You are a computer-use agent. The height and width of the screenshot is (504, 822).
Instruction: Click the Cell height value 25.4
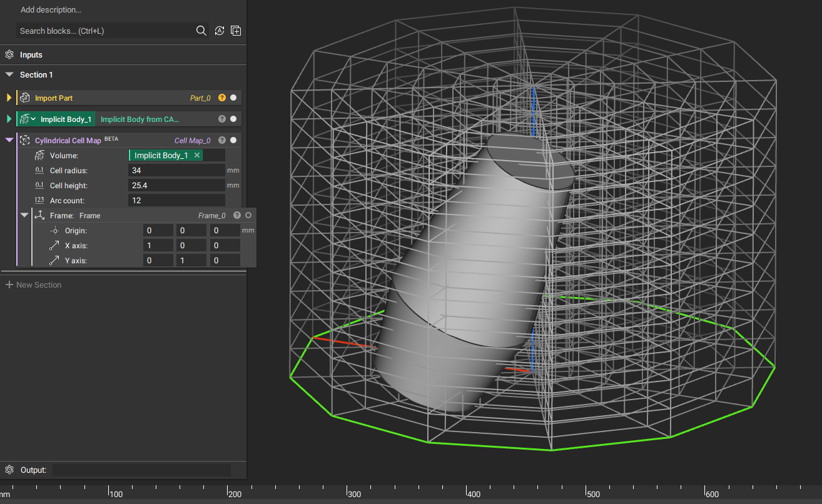coord(176,186)
